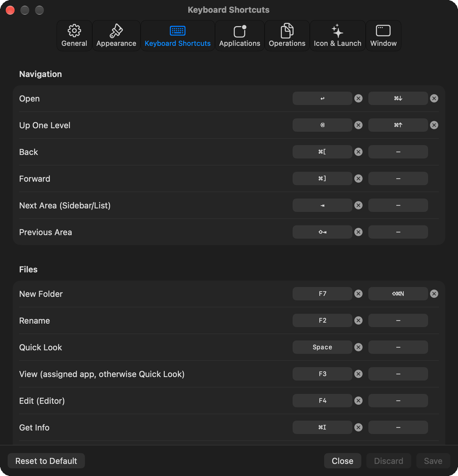Clear the F4 shortcut for Edit (Editor)

358,400
